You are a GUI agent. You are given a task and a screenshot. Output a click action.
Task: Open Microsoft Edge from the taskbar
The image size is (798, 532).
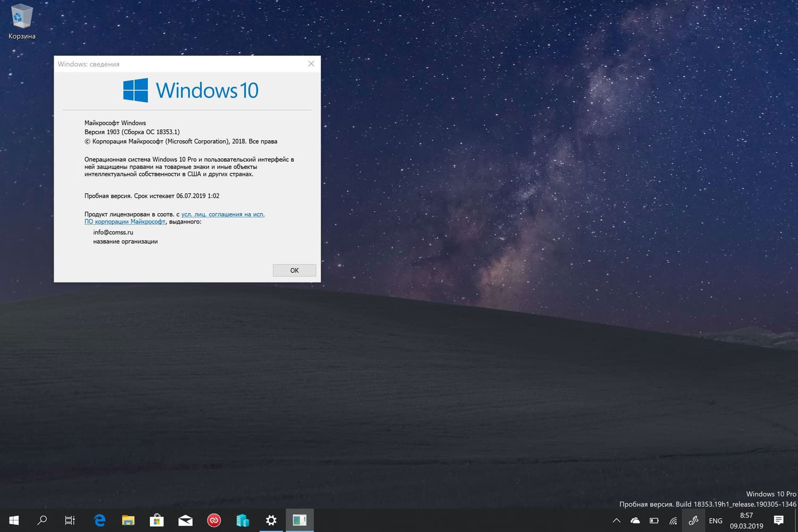tap(99, 520)
